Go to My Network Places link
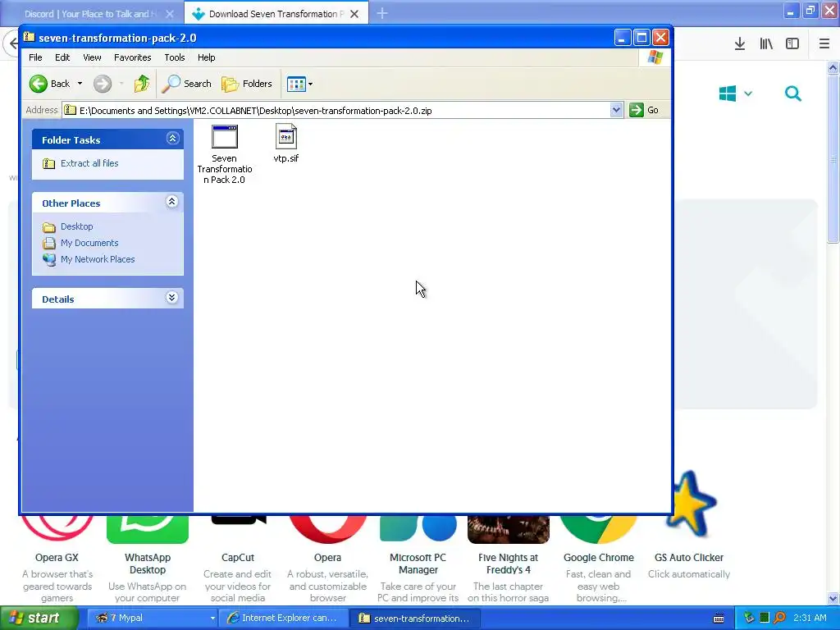Screen dimensions: 840x630 click(98, 259)
